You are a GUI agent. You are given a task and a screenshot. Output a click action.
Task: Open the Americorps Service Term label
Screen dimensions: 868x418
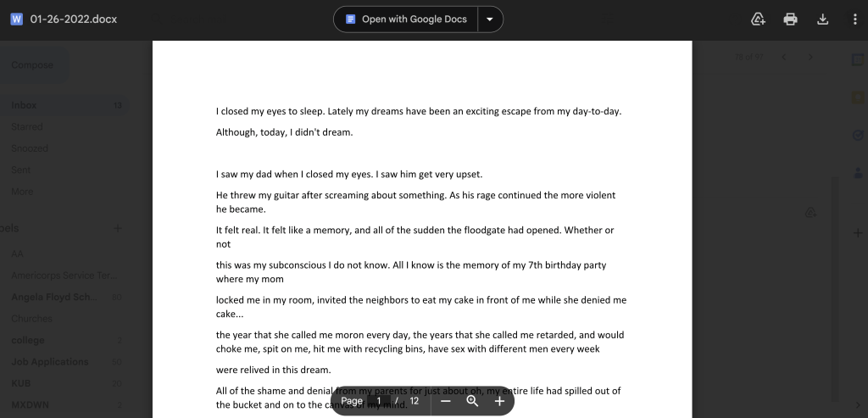tap(64, 276)
